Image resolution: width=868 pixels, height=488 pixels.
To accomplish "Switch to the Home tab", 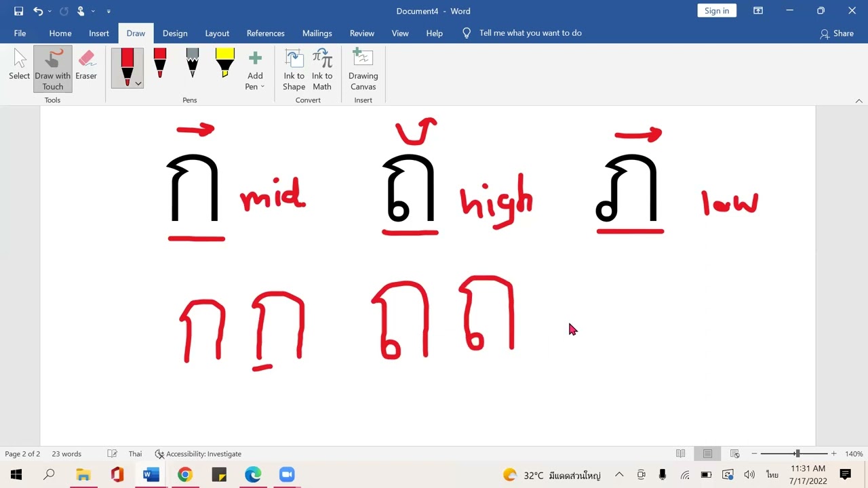I will tap(60, 33).
